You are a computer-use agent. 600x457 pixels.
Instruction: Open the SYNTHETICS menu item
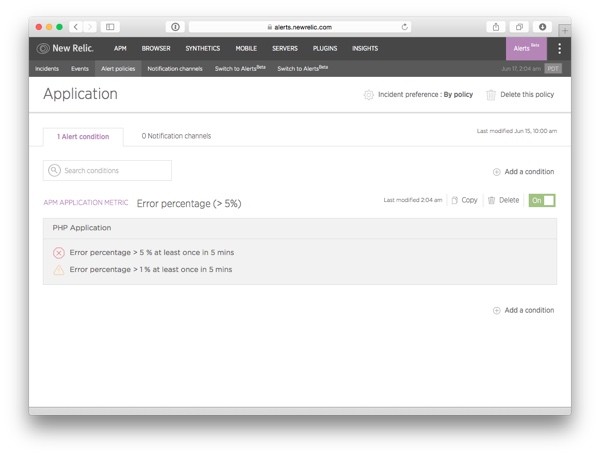point(203,48)
